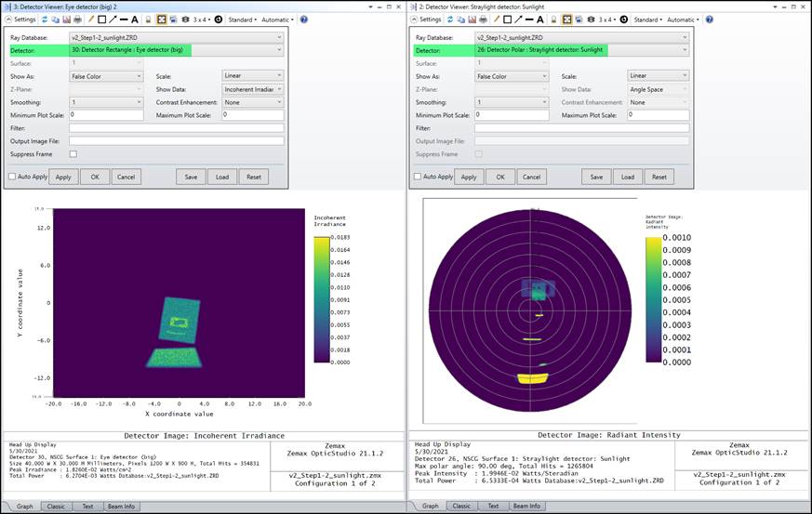Save the Straylight detector graphic to file
Viewport: 812px width, 514px height.
[x=472, y=20]
